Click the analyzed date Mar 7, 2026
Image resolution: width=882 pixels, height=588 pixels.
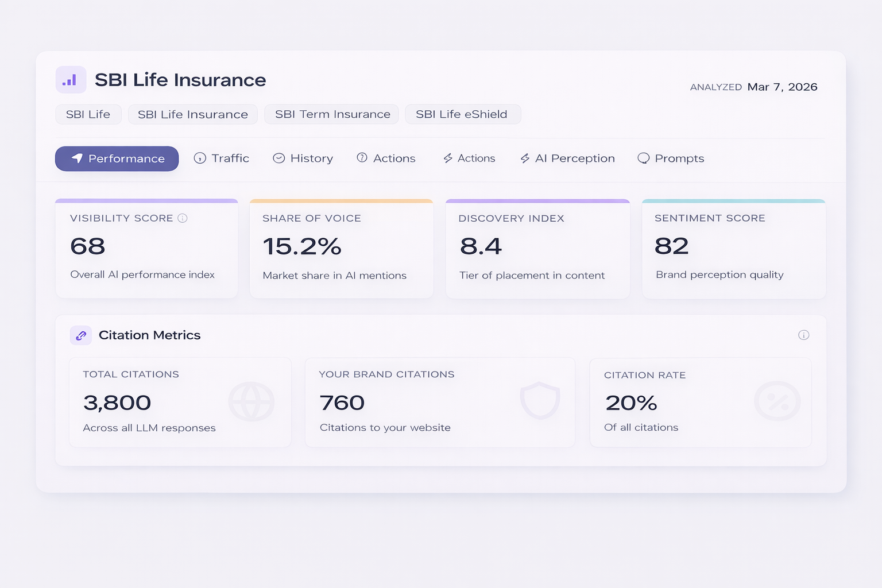[x=782, y=87]
